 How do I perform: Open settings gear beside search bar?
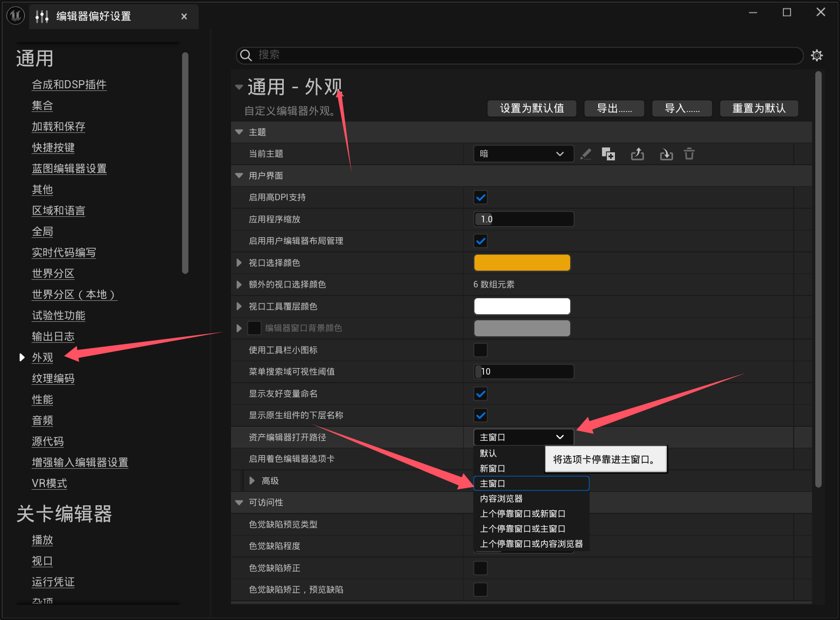coord(817,55)
